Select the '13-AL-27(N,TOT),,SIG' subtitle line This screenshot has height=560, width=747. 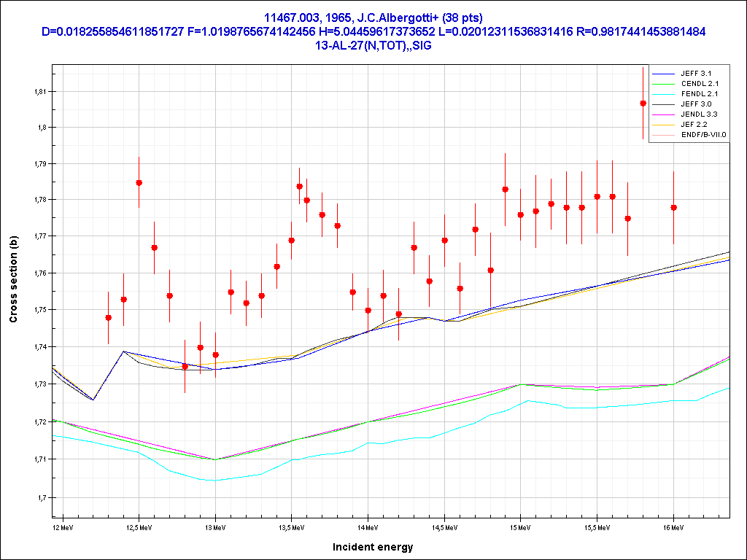click(373, 45)
